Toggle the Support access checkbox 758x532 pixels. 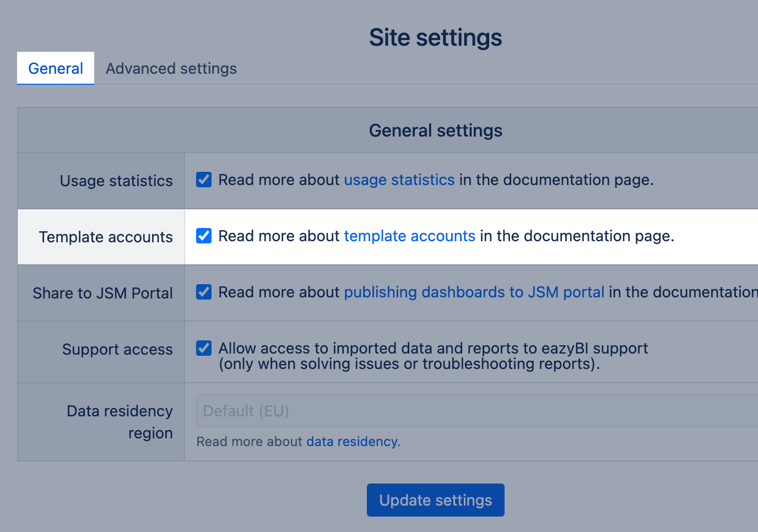(x=204, y=349)
